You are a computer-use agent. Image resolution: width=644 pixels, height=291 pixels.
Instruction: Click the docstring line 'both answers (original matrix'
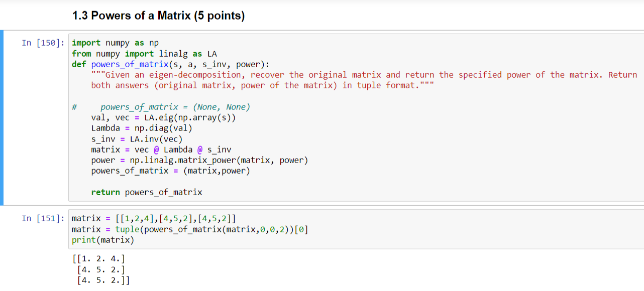[x=262, y=85]
